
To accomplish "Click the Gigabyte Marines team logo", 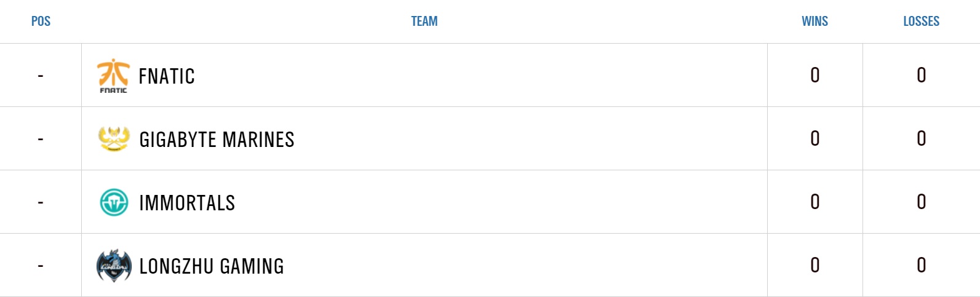I will (114, 139).
